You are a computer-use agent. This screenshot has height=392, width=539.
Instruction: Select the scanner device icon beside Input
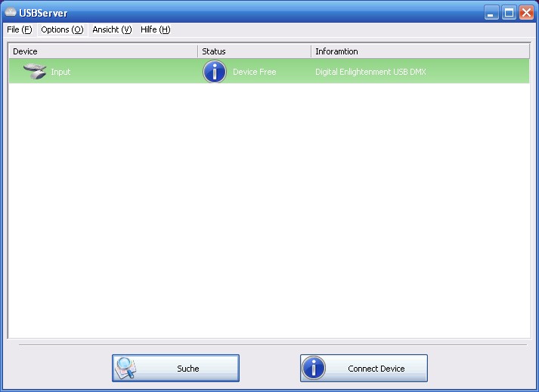point(35,72)
